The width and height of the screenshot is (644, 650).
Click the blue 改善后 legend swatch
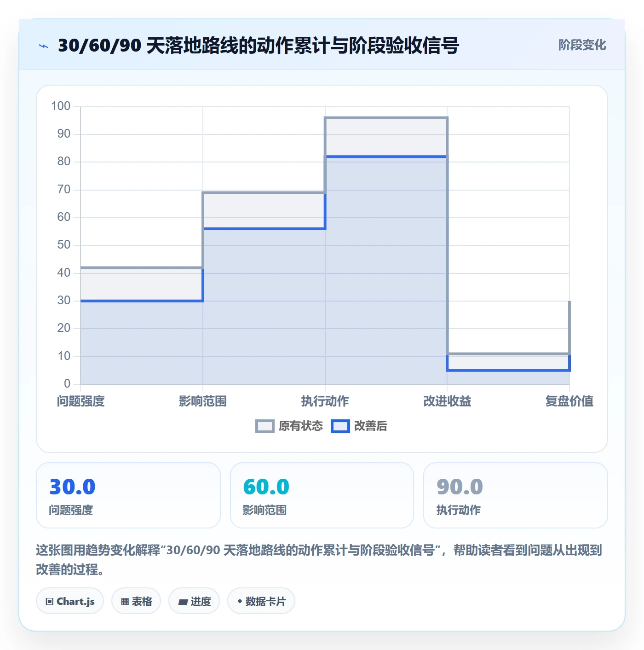340,426
